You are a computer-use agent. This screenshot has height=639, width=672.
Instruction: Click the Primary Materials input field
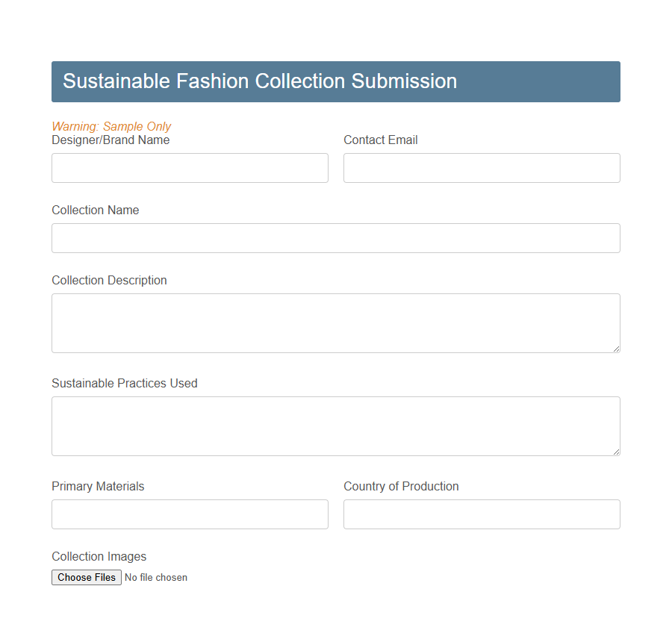tap(190, 514)
